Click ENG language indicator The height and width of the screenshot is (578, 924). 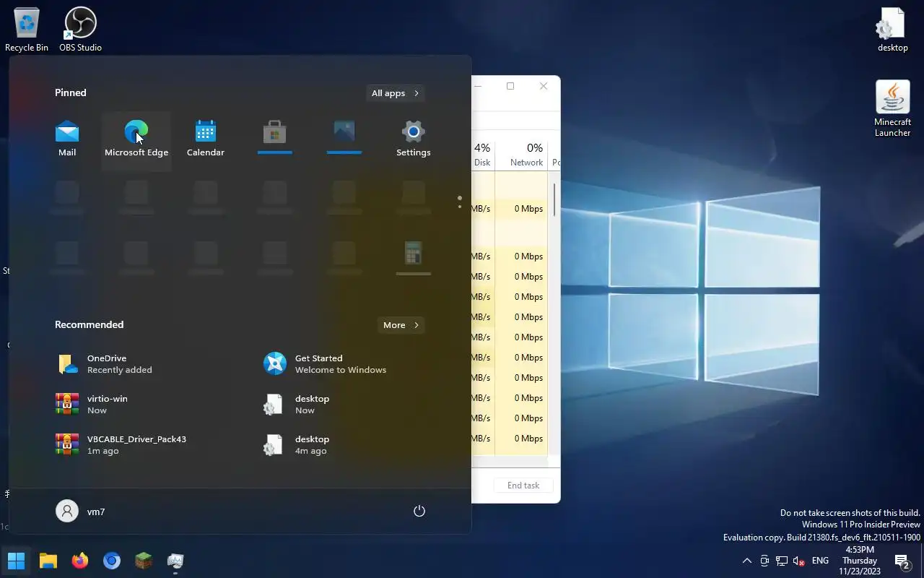click(x=820, y=561)
